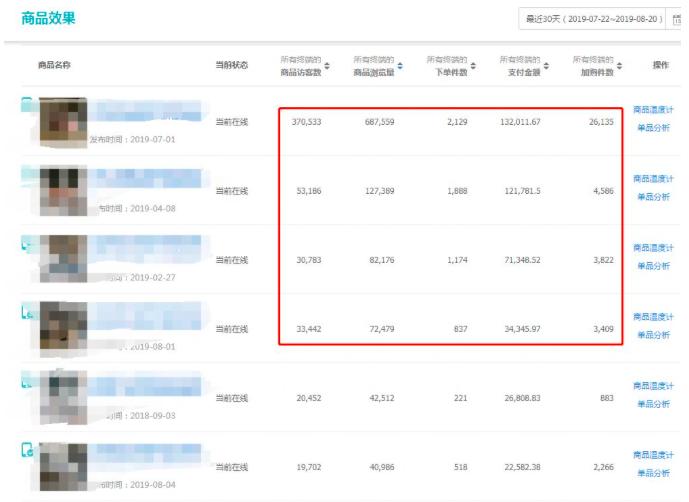
Task: Click device icon beside the 2019-08-01 product
Action: [x=28, y=313]
